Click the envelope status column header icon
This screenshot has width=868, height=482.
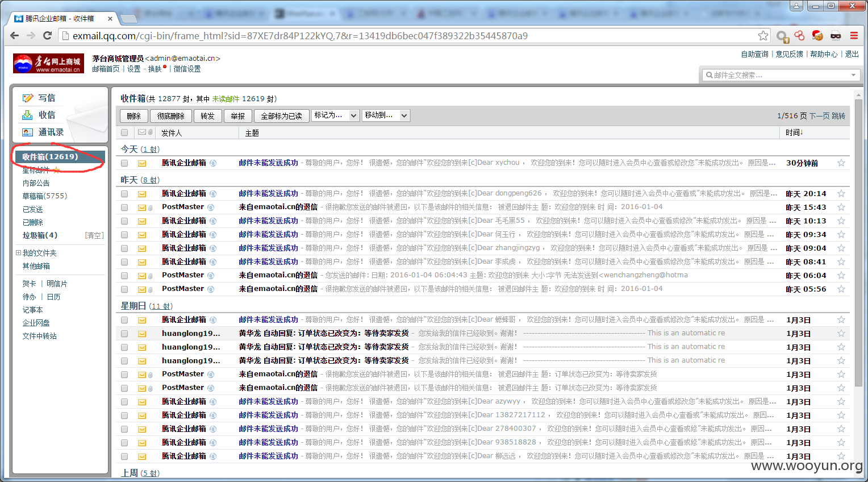tap(142, 132)
